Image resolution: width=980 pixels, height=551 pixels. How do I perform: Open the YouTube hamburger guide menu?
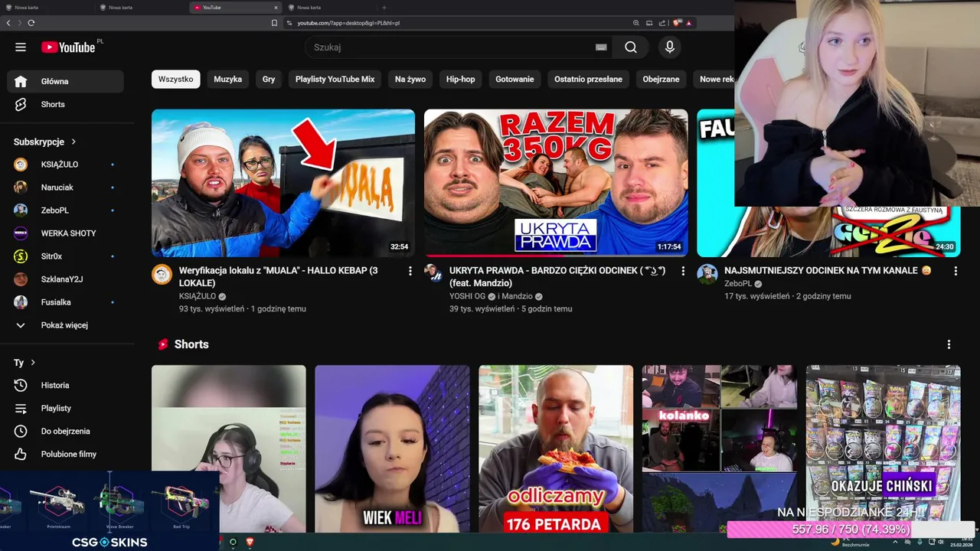click(x=21, y=47)
